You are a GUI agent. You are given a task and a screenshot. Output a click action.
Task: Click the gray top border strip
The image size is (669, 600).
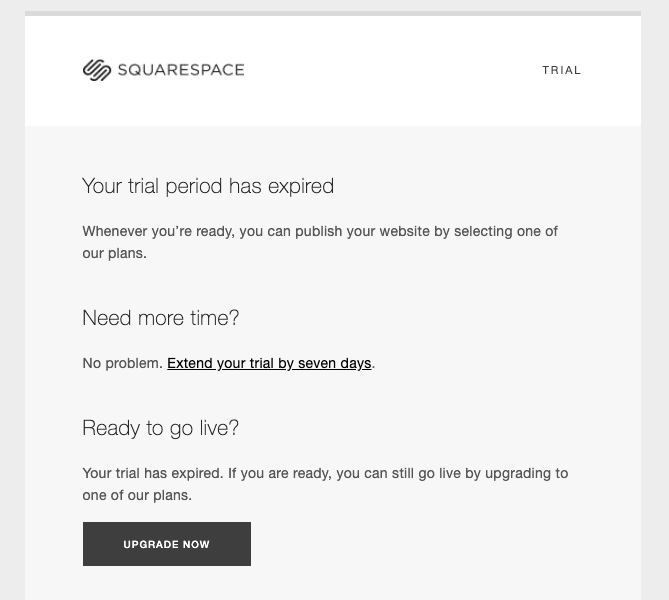[333, 14]
